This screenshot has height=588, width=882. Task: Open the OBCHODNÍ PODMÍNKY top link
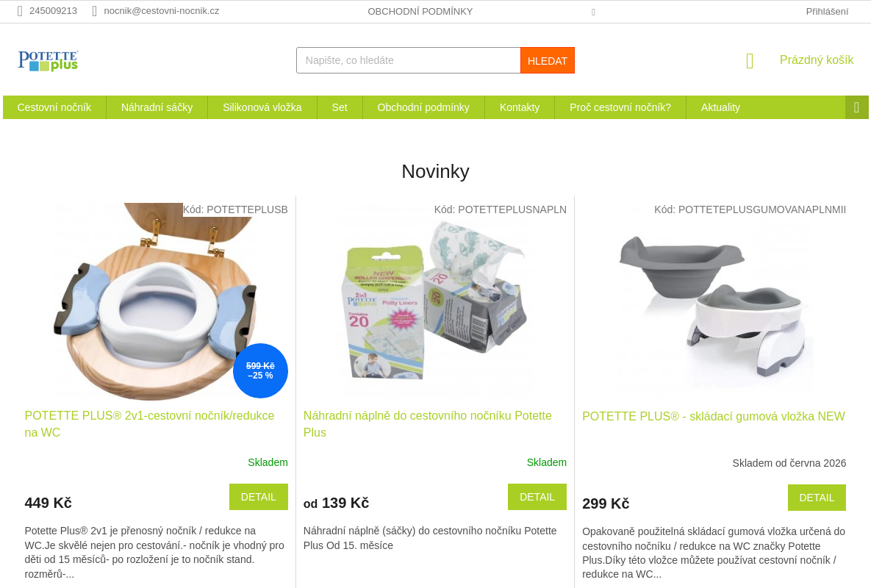[420, 11]
